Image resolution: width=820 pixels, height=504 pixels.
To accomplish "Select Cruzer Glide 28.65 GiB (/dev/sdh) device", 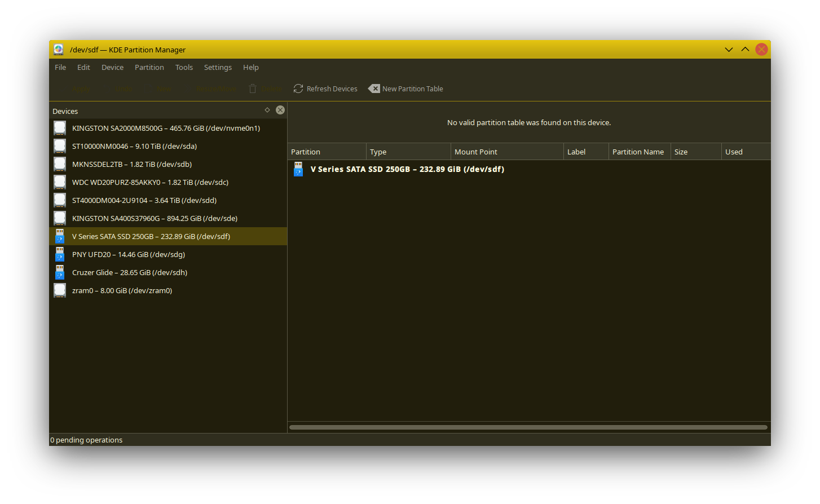I will (x=168, y=272).
